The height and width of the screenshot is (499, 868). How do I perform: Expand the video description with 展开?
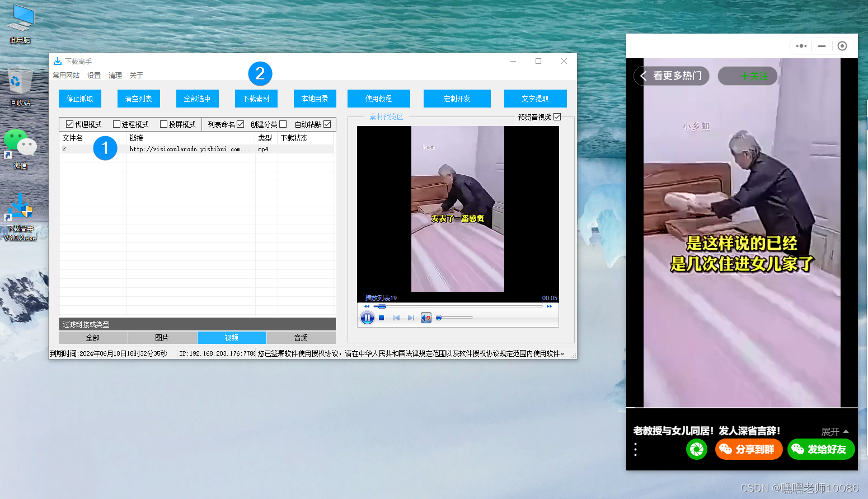[834, 432]
